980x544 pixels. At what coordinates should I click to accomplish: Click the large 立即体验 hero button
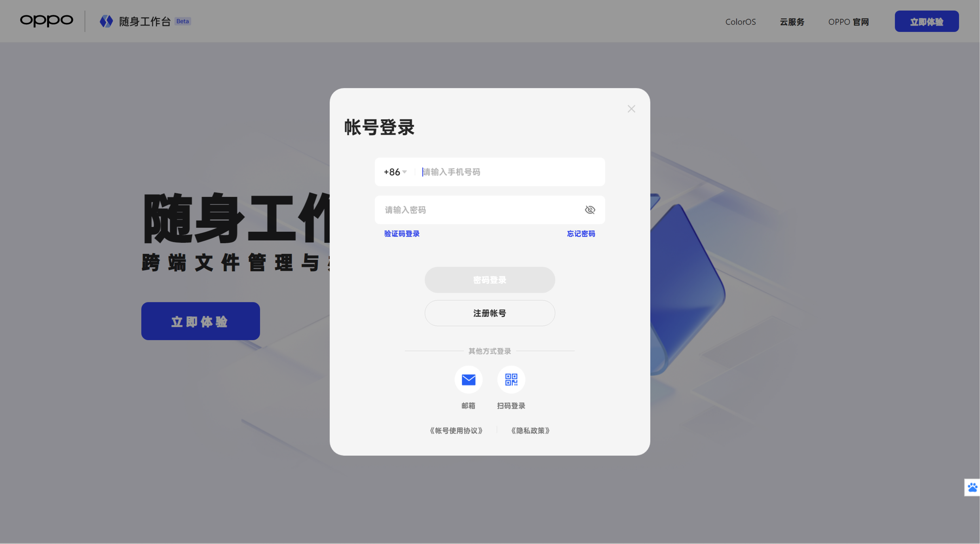point(201,321)
